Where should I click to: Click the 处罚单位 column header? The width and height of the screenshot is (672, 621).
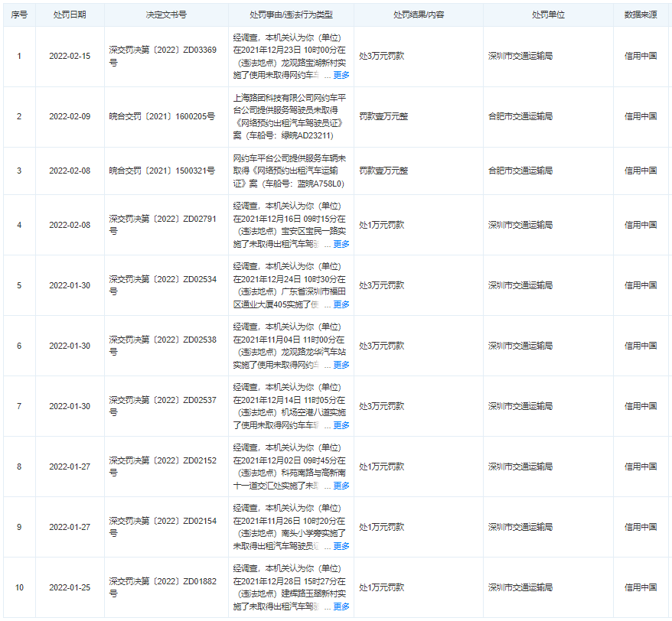coord(548,15)
